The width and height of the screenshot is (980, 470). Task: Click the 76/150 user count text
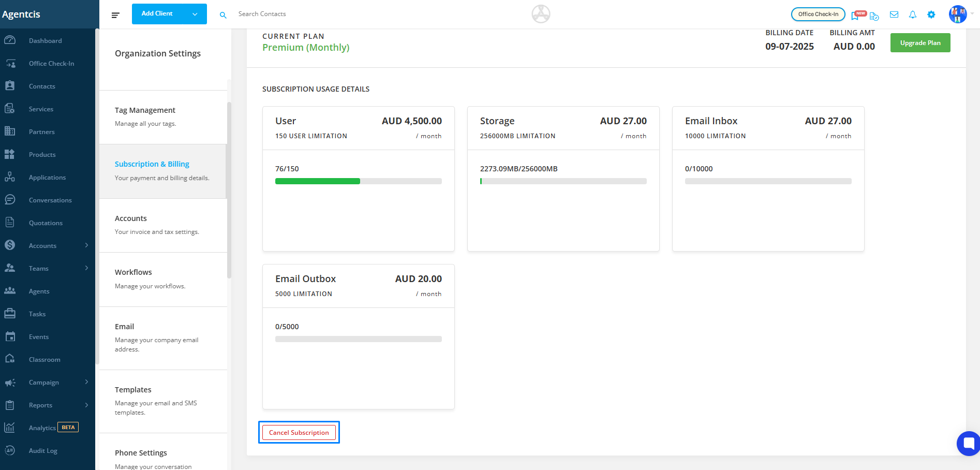[x=287, y=169]
